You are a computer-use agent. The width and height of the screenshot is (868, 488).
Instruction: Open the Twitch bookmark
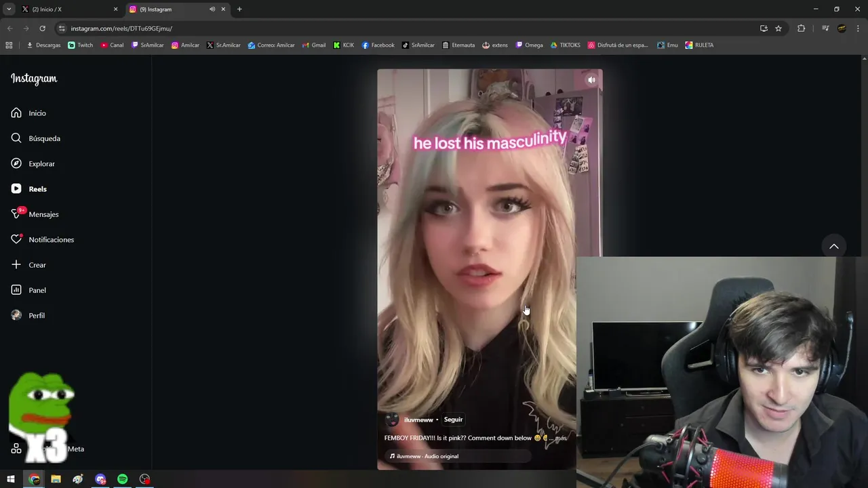click(81, 45)
